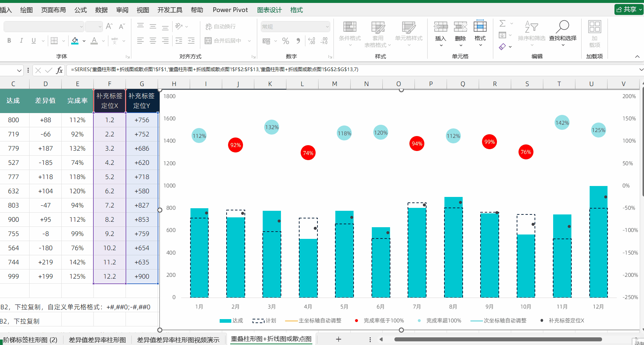Click the percent style icon
This screenshot has width=644, height=345.
pyautogui.click(x=285, y=41)
